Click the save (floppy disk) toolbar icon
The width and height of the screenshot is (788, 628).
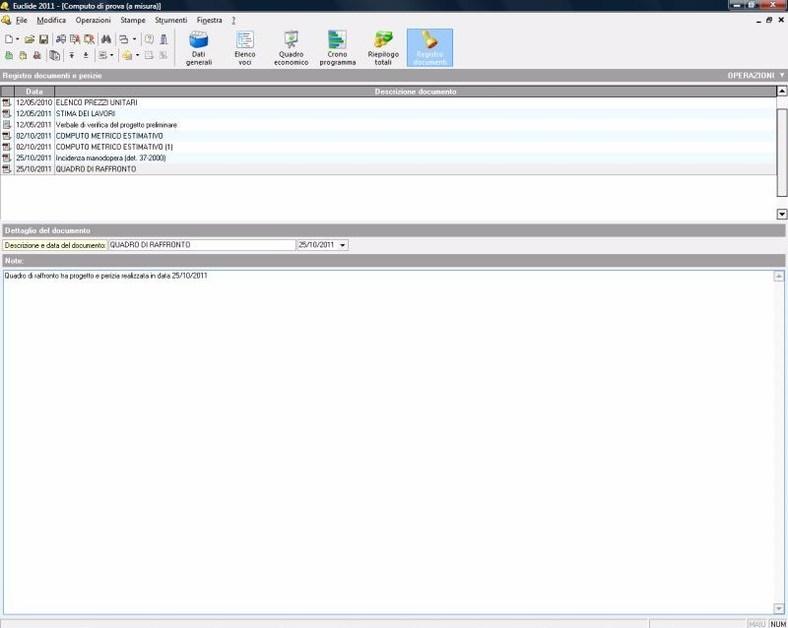coord(44,39)
